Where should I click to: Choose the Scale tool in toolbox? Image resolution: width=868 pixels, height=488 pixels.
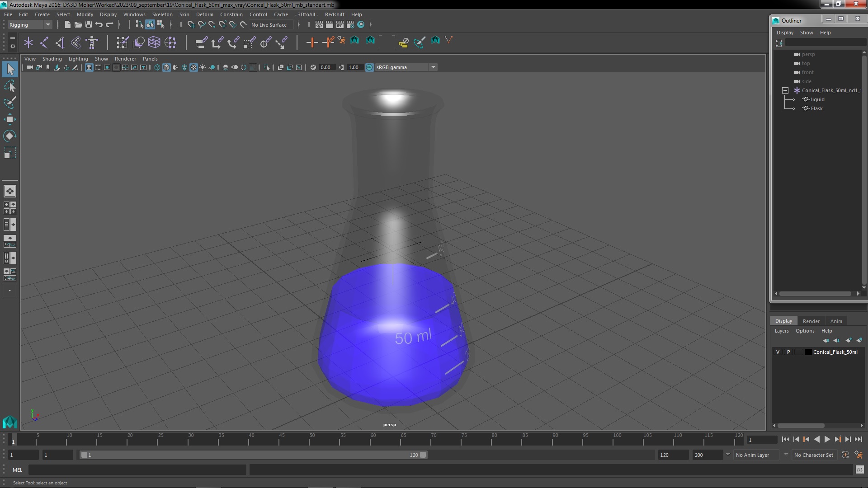pyautogui.click(x=10, y=153)
